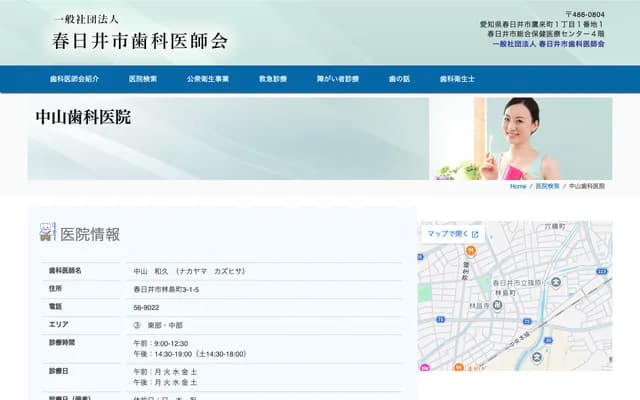Open the 歯科衛生士 menu item
Viewport: 640px width, 400px height.
(457, 79)
